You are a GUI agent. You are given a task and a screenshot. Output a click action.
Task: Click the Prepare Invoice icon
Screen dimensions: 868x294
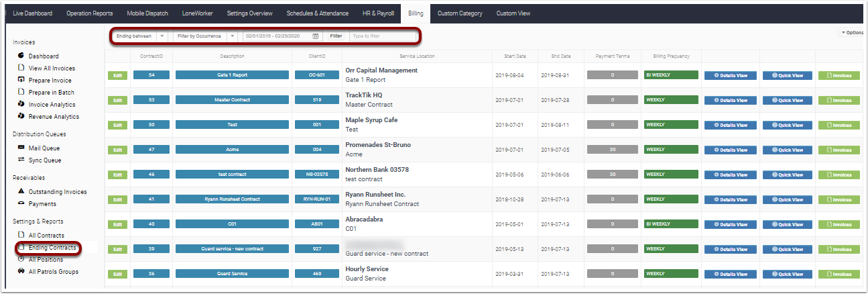(x=21, y=80)
